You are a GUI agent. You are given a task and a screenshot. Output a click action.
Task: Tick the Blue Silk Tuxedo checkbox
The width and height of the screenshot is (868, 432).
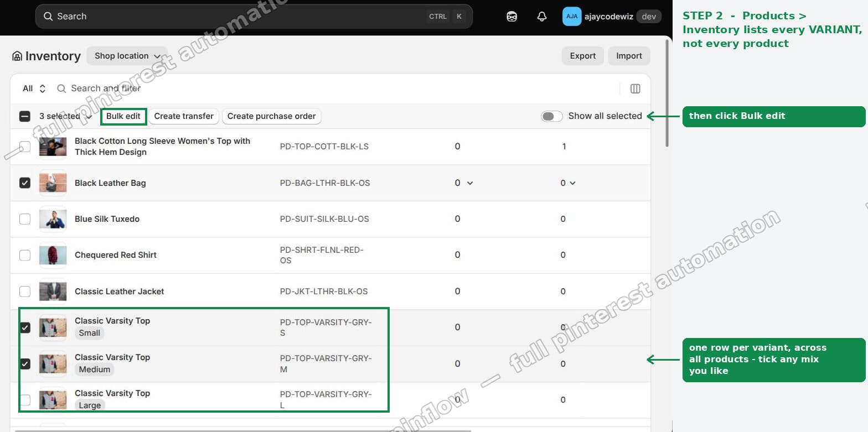tap(25, 219)
